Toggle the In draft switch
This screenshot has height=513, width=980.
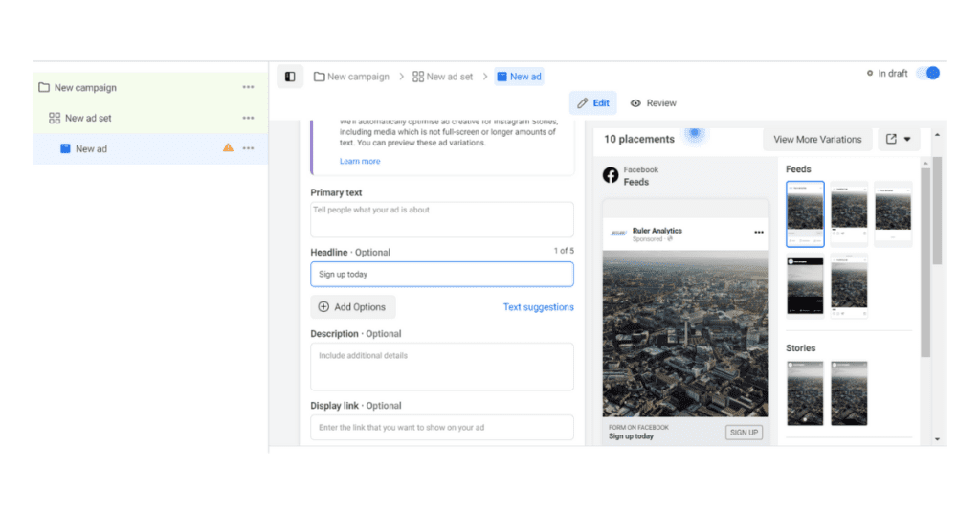[x=928, y=73]
